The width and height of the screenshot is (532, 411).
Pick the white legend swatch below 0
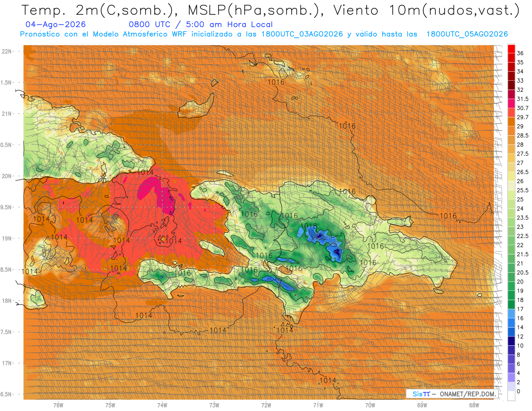pyautogui.click(x=511, y=395)
